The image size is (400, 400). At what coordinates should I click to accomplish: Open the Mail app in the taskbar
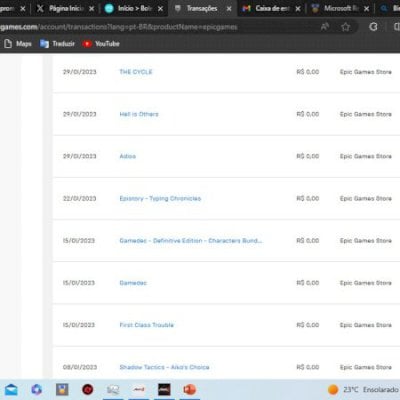tap(11, 389)
